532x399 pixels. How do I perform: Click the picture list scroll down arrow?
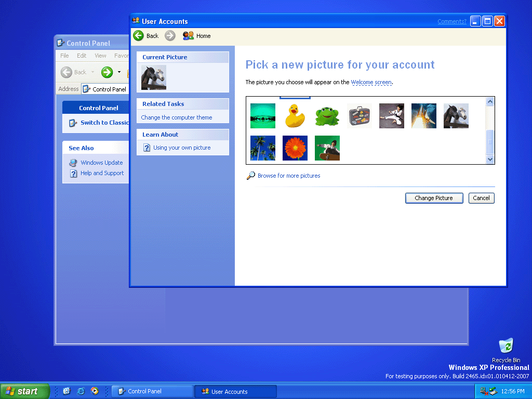coord(489,159)
